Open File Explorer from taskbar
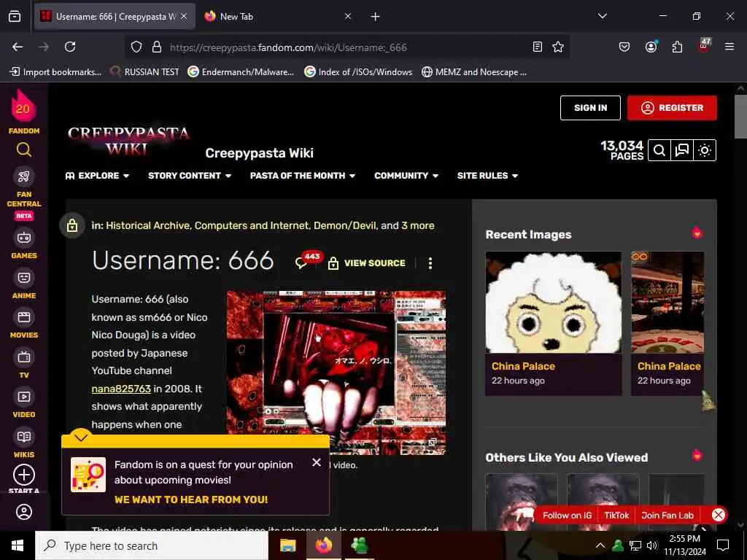This screenshot has height=560, width=747. coord(287,545)
